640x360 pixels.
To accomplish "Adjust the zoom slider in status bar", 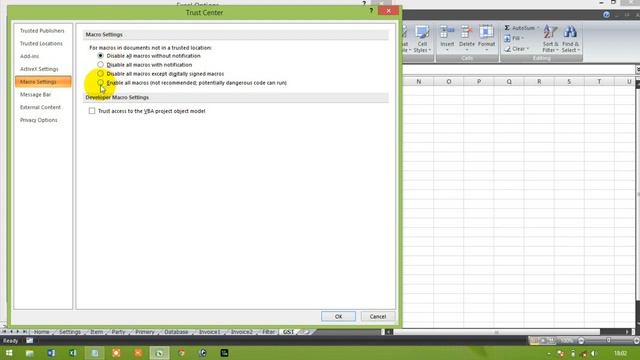I will coord(608,340).
